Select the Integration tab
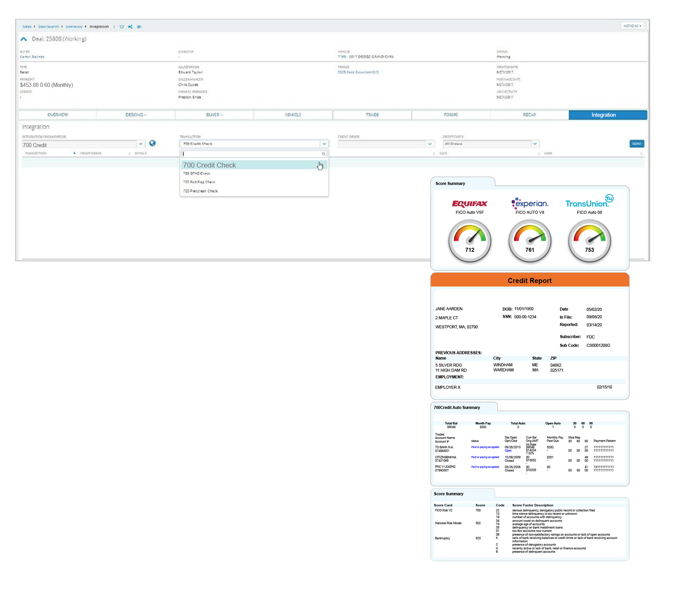 point(608,115)
